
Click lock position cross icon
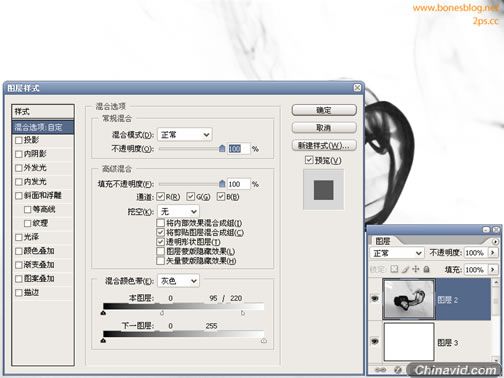416,269
